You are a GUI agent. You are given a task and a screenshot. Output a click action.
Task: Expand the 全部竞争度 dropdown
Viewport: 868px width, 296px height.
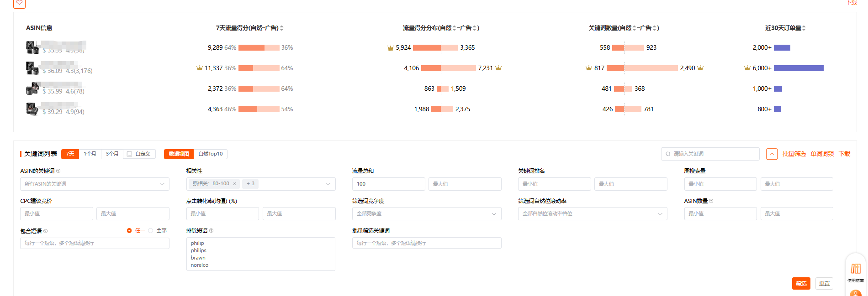click(x=426, y=214)
